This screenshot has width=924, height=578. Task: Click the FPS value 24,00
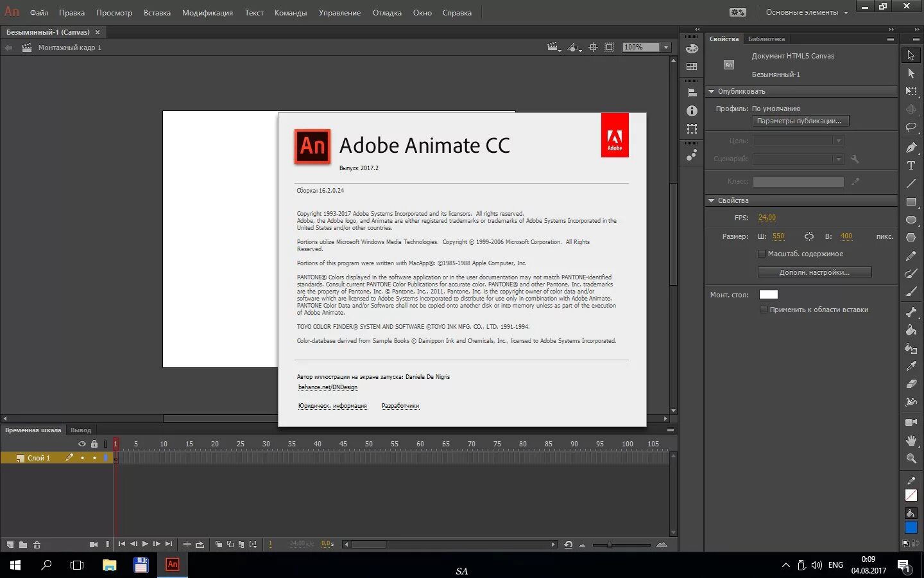pyautogui.click(x=767, y=218)
